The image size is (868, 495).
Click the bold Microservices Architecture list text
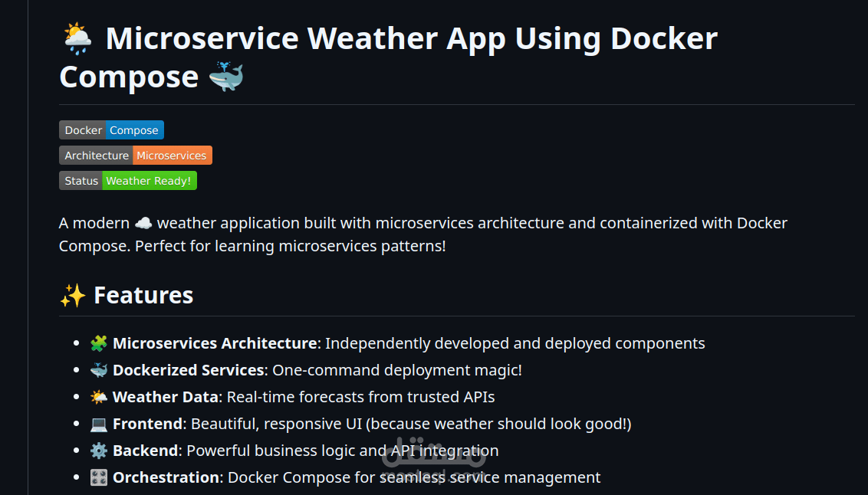point(215,343)
